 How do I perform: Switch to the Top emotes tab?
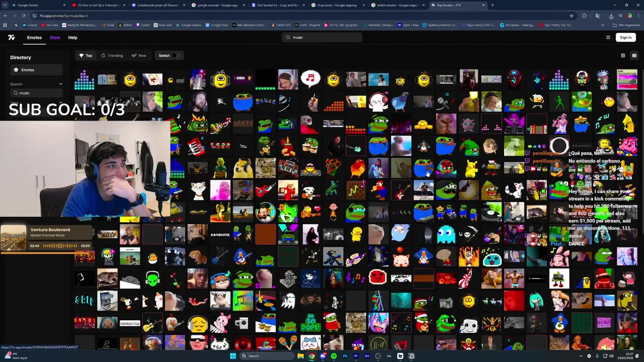[x=86, y=55]
